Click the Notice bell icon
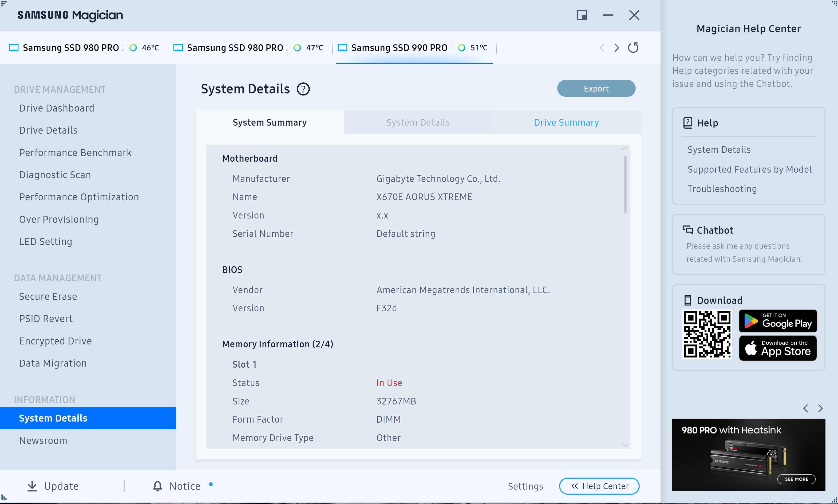This screenshot has height=504, width=838. [x=157, y=486]
